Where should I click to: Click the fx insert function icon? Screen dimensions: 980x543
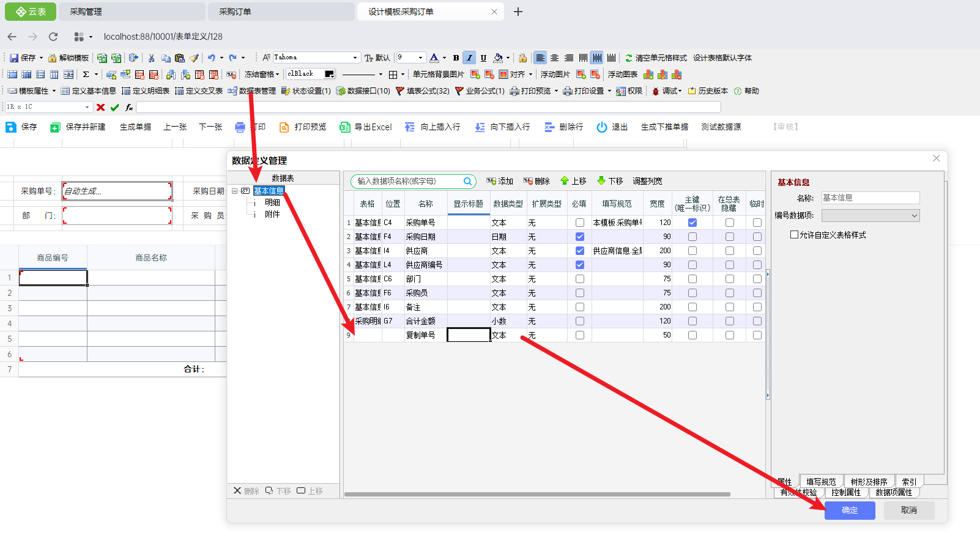click(129, 107)
